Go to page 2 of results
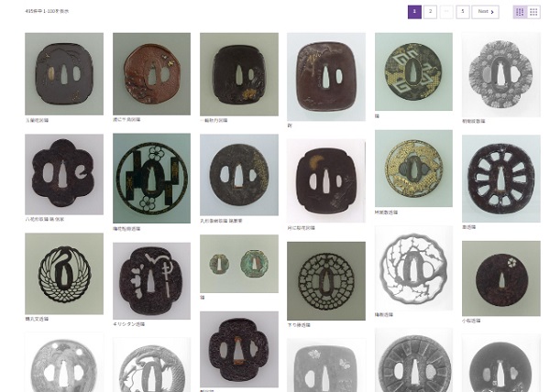 coord(431,12)
